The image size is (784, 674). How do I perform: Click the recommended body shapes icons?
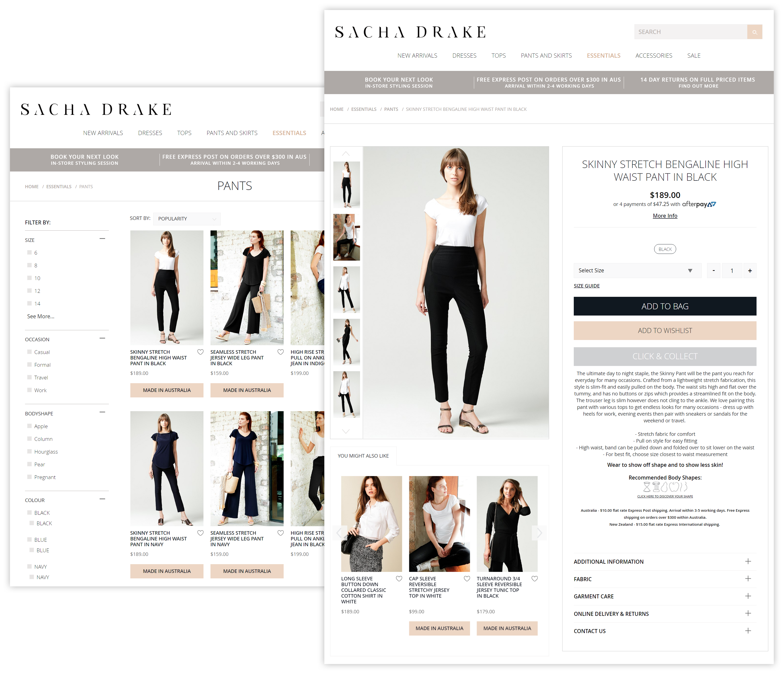coord(665,487)
